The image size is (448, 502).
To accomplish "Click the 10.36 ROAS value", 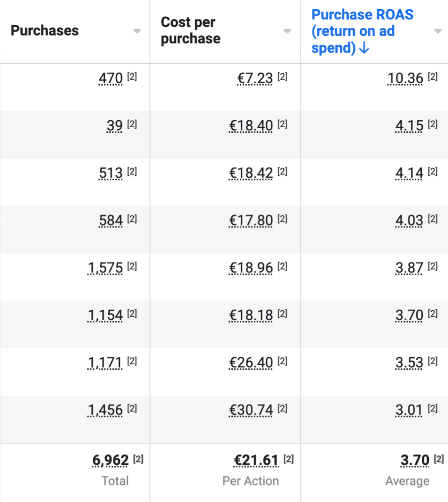I will tap(405, 78).
